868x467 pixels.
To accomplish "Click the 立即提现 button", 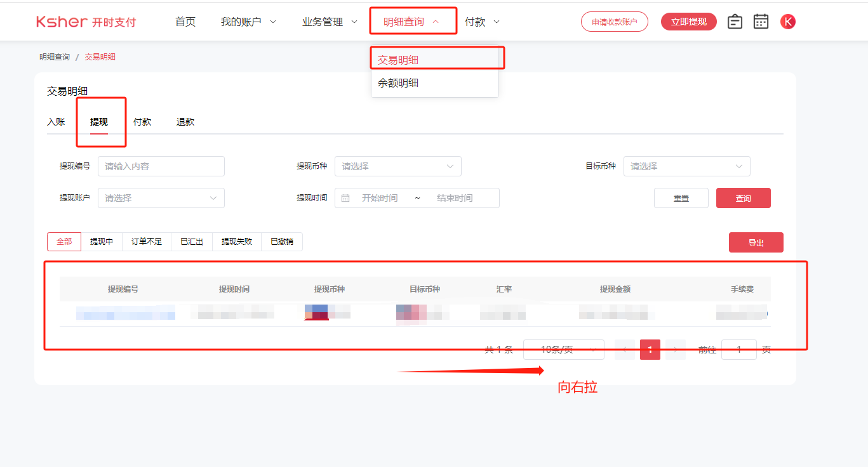I will [x=688, y=21].
